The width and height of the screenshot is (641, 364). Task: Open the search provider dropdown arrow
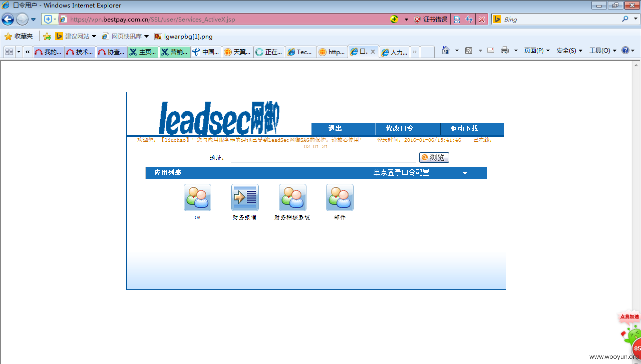[x=635, y=19]
